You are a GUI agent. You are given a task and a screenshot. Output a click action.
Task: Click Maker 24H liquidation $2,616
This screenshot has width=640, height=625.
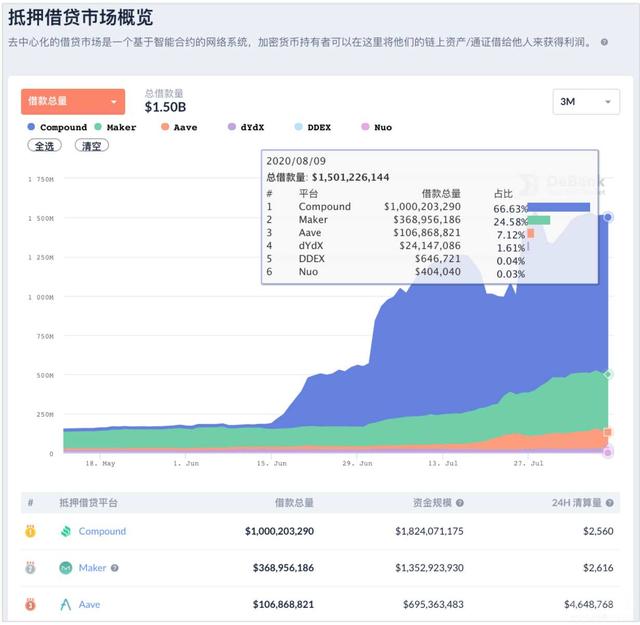(x=598, y=568)
